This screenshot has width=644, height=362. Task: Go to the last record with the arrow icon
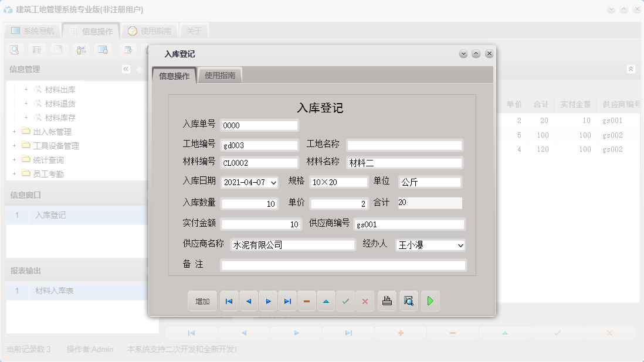[x=287, y=300]
